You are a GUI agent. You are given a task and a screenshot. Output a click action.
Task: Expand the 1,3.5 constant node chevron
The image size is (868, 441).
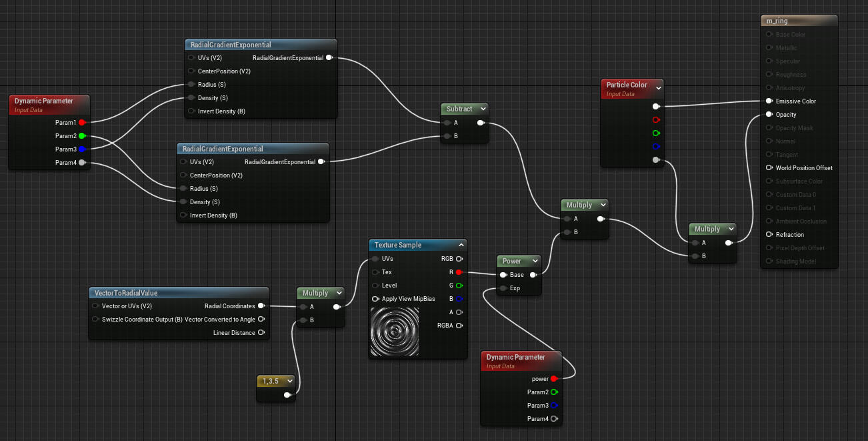289,381
